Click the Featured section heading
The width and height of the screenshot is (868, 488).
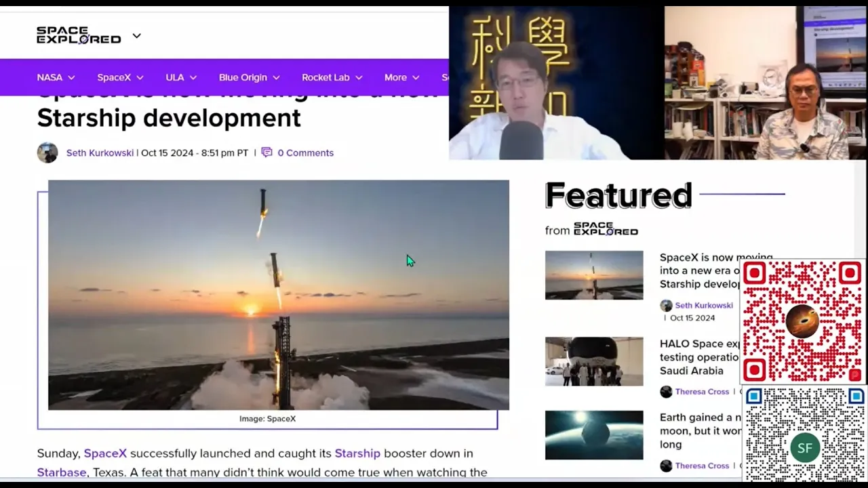(x=618, y=195)
